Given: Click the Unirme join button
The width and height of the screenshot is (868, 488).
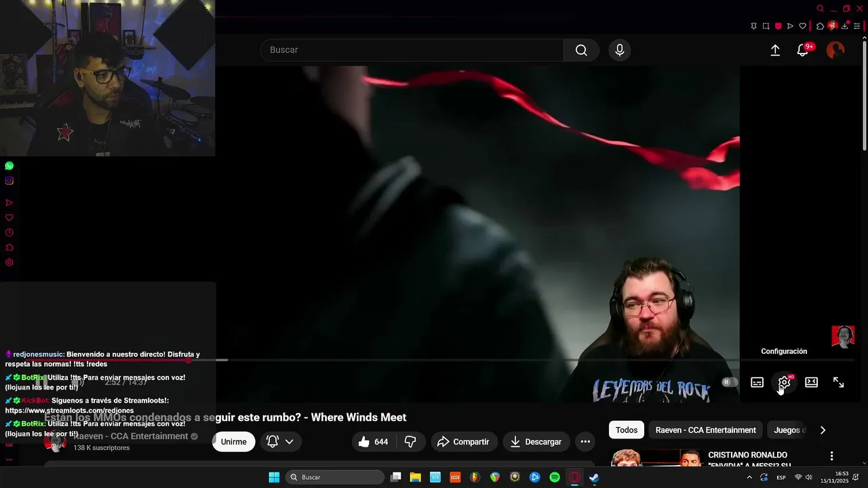Looking at the screenshot, I should pos(233,442).
